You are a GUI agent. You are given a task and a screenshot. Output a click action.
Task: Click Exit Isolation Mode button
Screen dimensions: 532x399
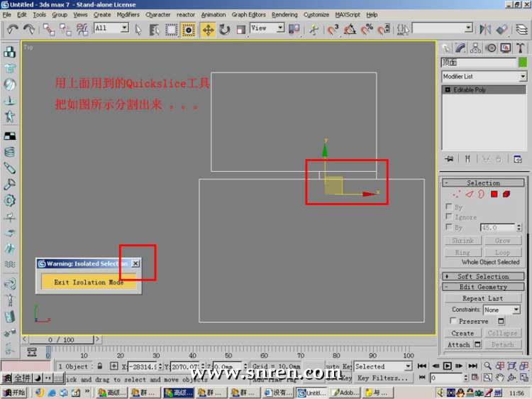(x=89, y=282)
